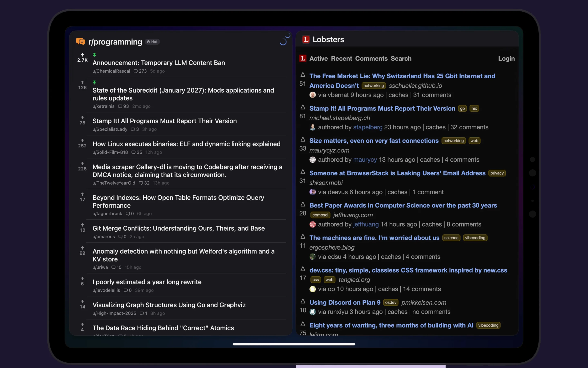Upvote Using Discord on Plan 9
This screenshot has height=368, width=588.
click(303, 301)
